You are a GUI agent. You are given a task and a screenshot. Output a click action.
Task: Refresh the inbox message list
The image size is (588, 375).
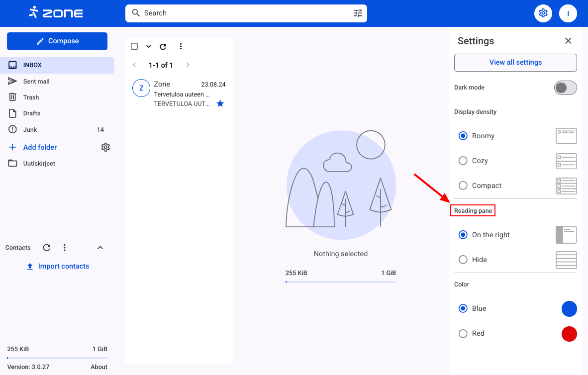tap(163, 47)
